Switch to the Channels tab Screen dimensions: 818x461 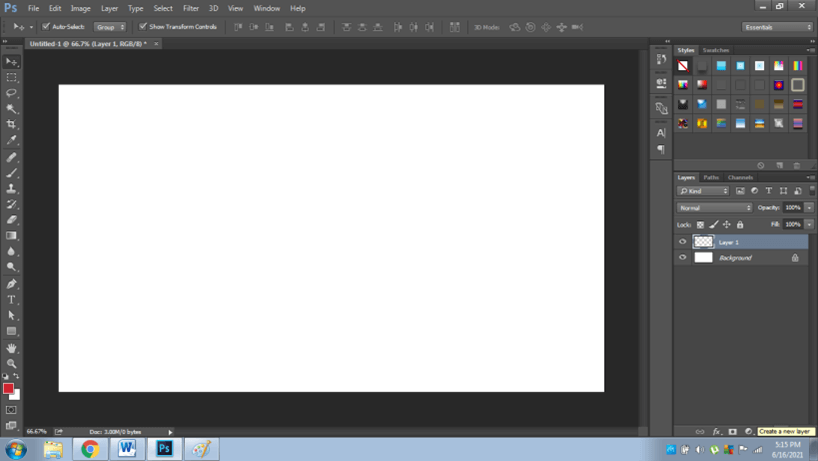click(741, 177)
